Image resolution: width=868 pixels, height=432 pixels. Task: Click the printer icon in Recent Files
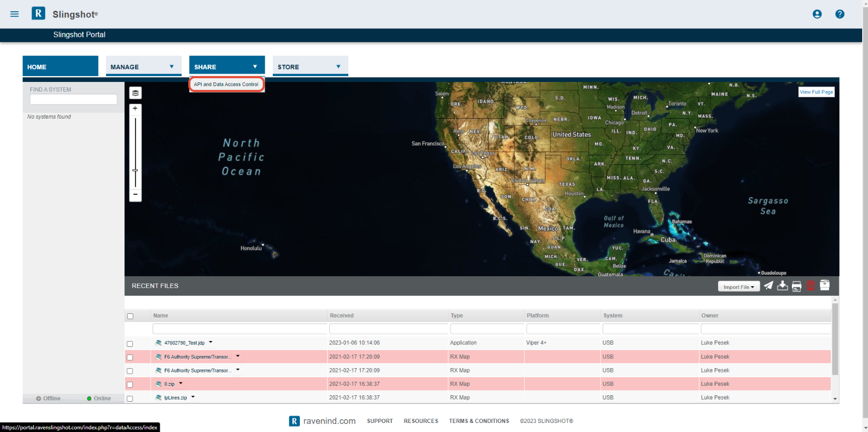pos(797,286)
